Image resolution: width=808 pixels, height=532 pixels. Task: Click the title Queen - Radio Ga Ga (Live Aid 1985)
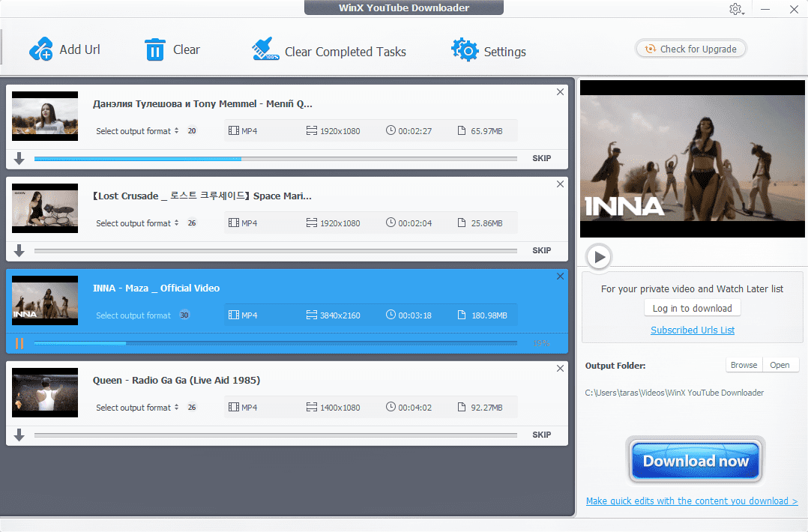click(176, 381)
